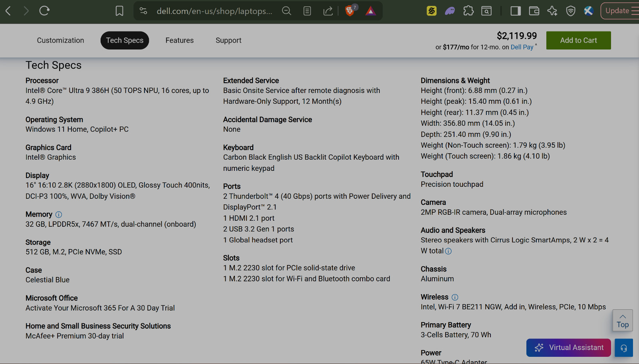This screenshot has height=364, width=639.
Task: Launch the Virtual Assistant
Action: 569,348
